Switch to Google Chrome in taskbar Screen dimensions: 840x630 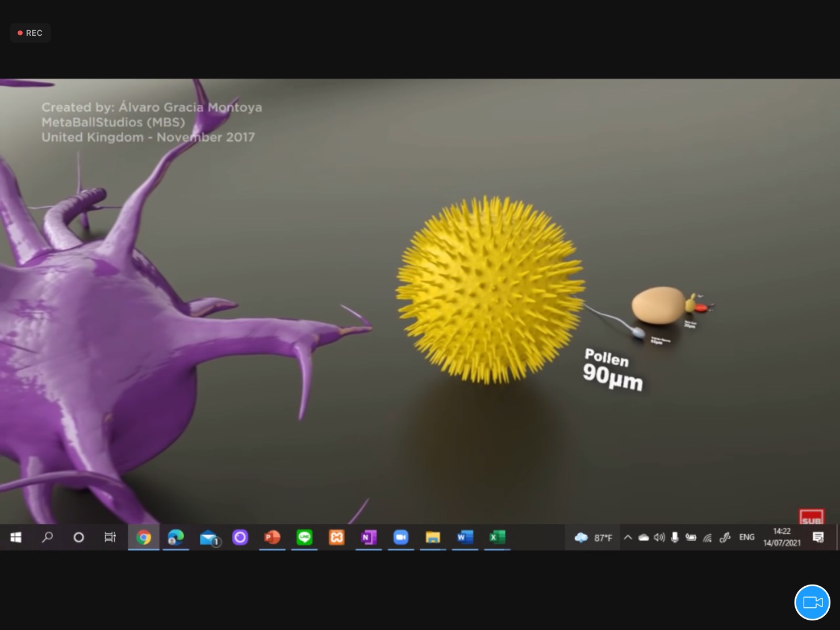pyautogui.click(x=144, y=537)
